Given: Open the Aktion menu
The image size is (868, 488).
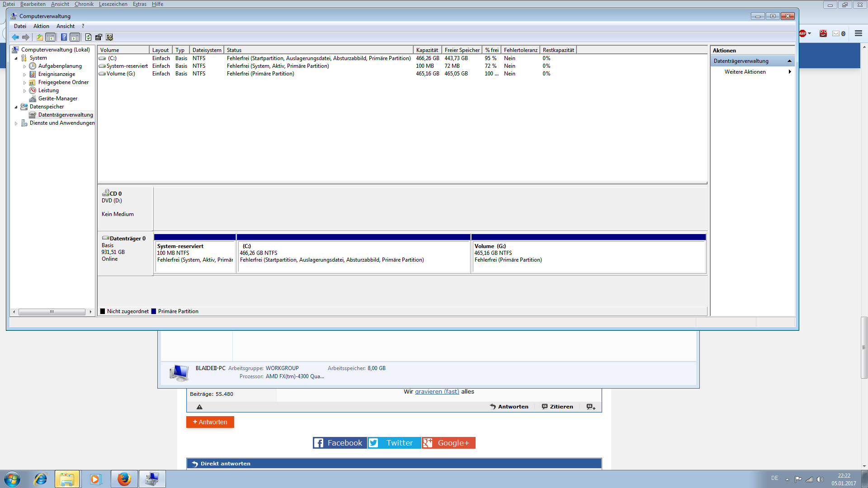Looking at the screenshot, I should (41, 26).
